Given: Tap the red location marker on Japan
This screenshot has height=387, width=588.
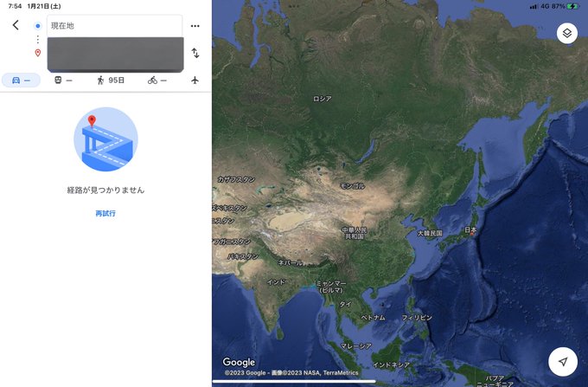Looking at the screenshot, I should (x=471, y=235).
